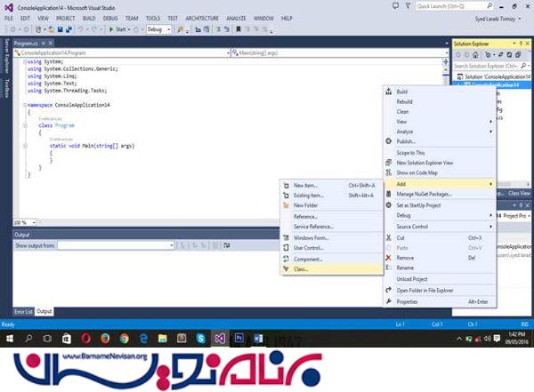Open the TOOLS menu
The image size is (534, 392).
point(153,18)
